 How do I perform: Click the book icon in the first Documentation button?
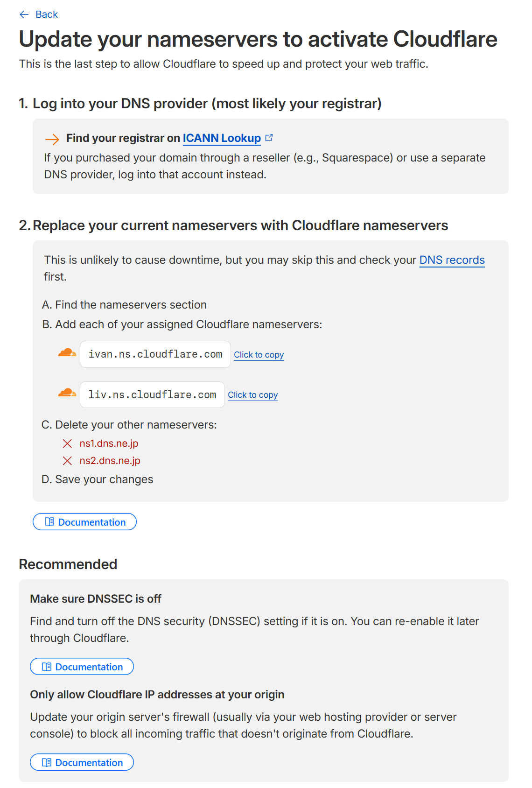pyautogui.click(x=49, y=521)
